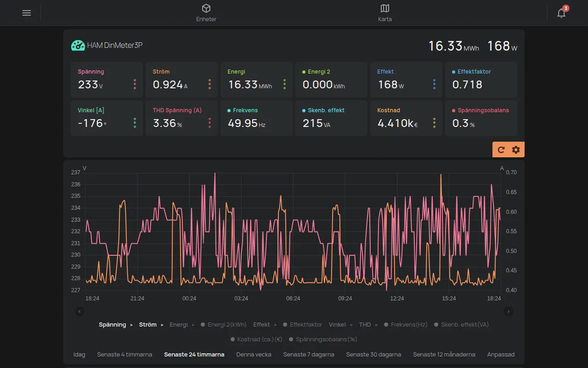Toggle the Kostnad (ca.)(€) legend series
588x368 pixels.
256,339
